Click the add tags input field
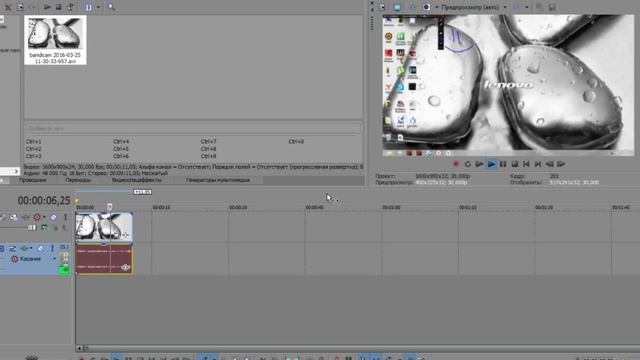Viewport: 640px width, 360px height. [x=193, y=128]
